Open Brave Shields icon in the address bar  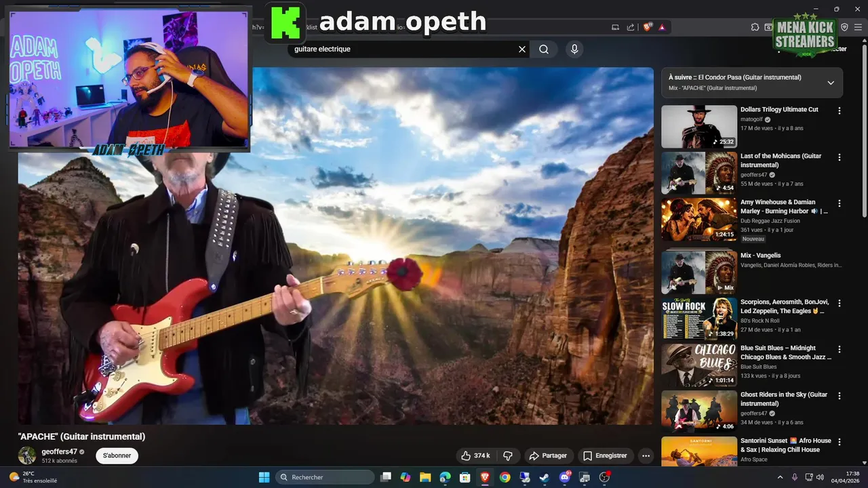pyautogui.click(x=648, y=27)
